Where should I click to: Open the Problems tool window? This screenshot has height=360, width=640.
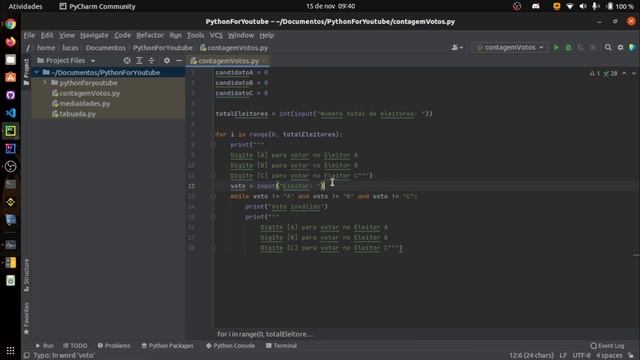click(114, 346)
